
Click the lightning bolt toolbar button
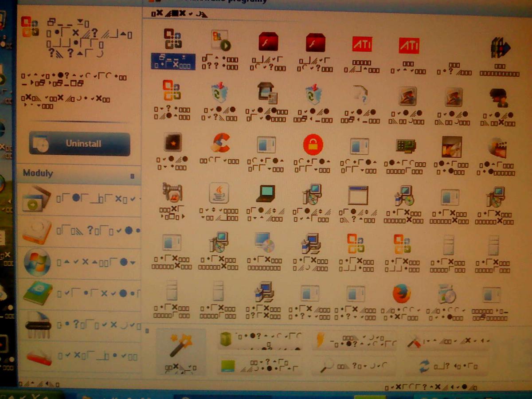354,340
